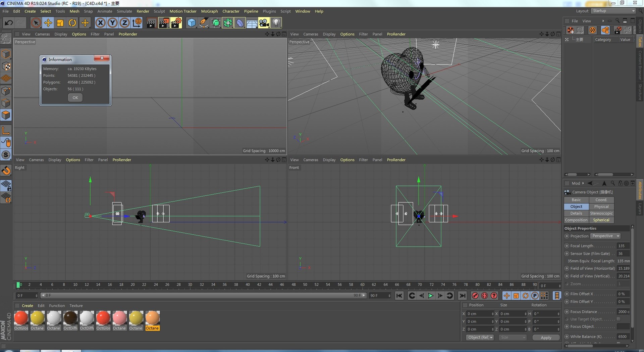
Task: Add a Cube primitive from toolbar
Action: pos(191,23)
